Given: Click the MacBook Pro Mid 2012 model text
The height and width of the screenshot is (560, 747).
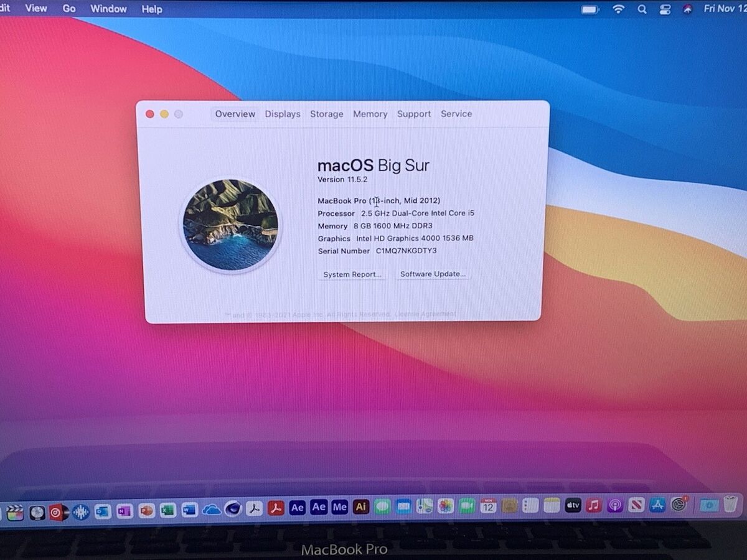Looking at the screenshot, I should coord(378,200).
